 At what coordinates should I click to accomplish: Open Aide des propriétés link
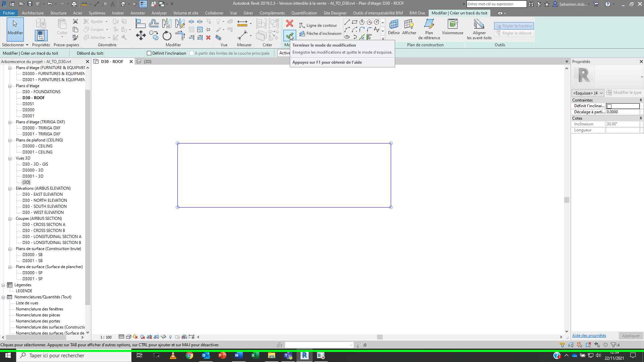589,336
